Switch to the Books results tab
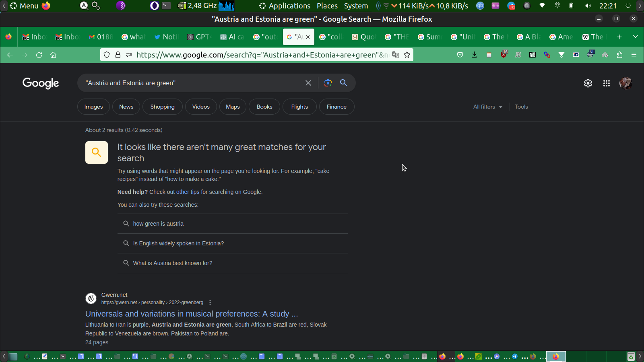This screenshot has height=362, width=644. point(264,107)
